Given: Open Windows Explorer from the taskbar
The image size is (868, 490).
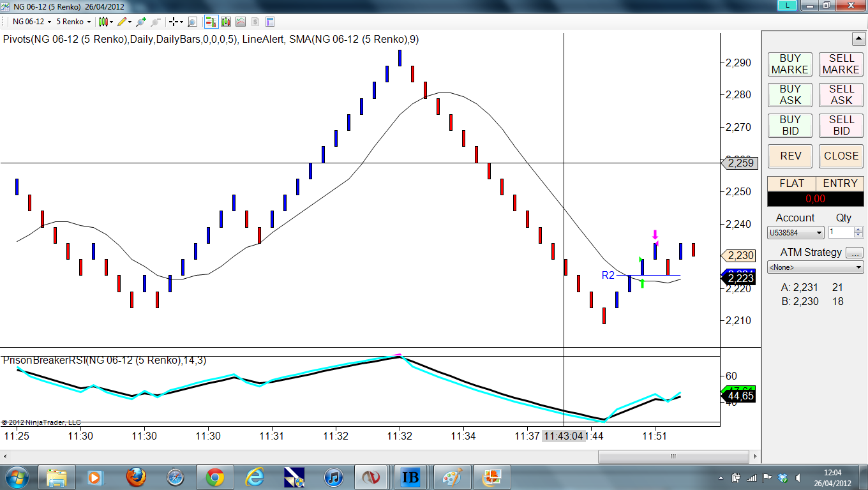Looking at the screenshot, I should click(57, 477).
